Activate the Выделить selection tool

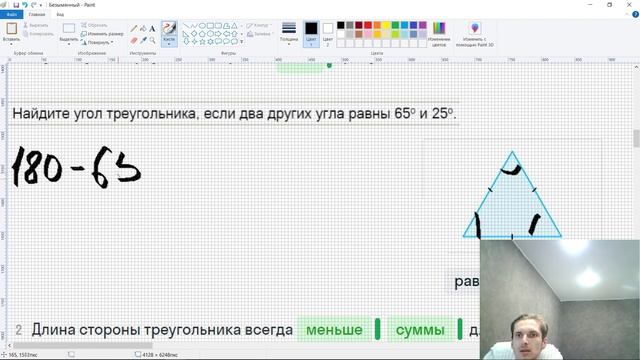coord(69,29)
